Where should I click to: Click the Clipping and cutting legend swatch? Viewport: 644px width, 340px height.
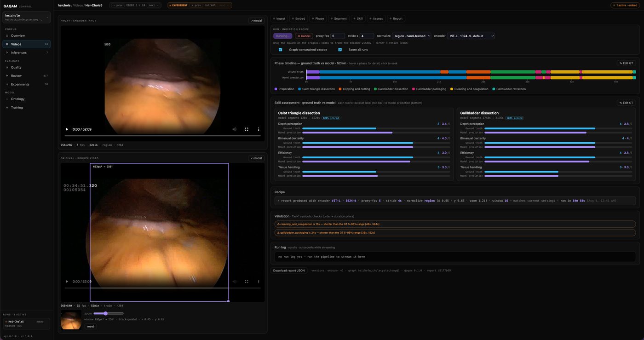point(340,89)
